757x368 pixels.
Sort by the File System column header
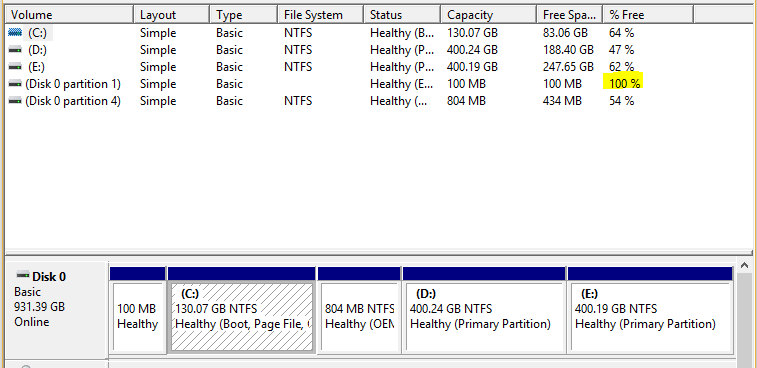point(321,15)
